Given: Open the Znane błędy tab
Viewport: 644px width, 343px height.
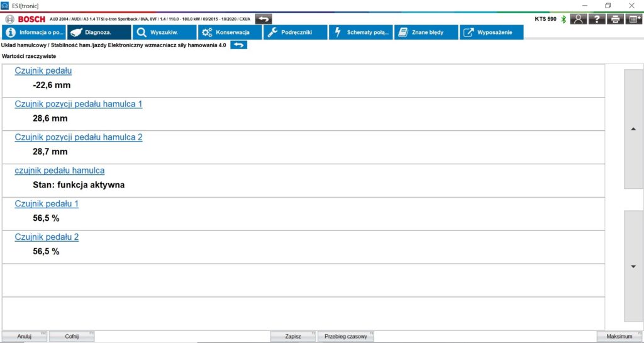Looking at the screenshot, I should pos(426,32).
